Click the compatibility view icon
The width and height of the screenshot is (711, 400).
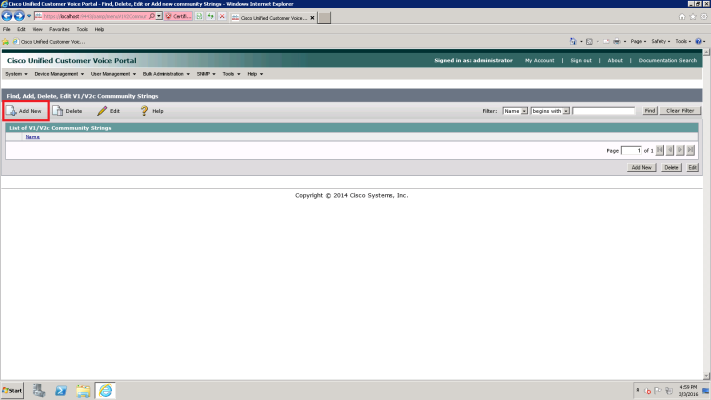[199, 16]
